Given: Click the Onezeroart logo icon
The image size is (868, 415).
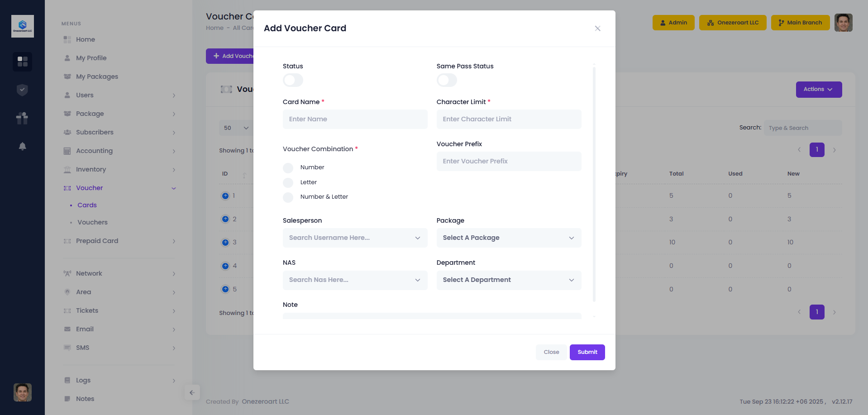Looking at the screenshot, I should point(23,26).
